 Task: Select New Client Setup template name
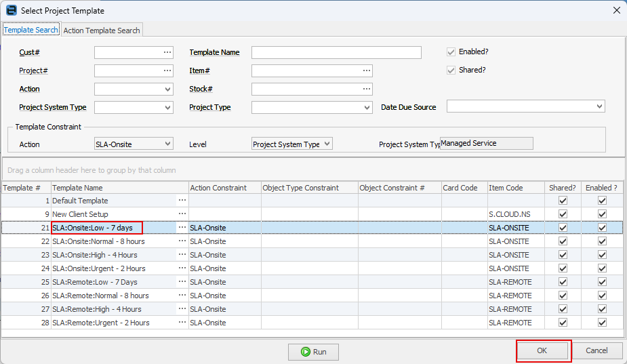[x=80, y=214]
